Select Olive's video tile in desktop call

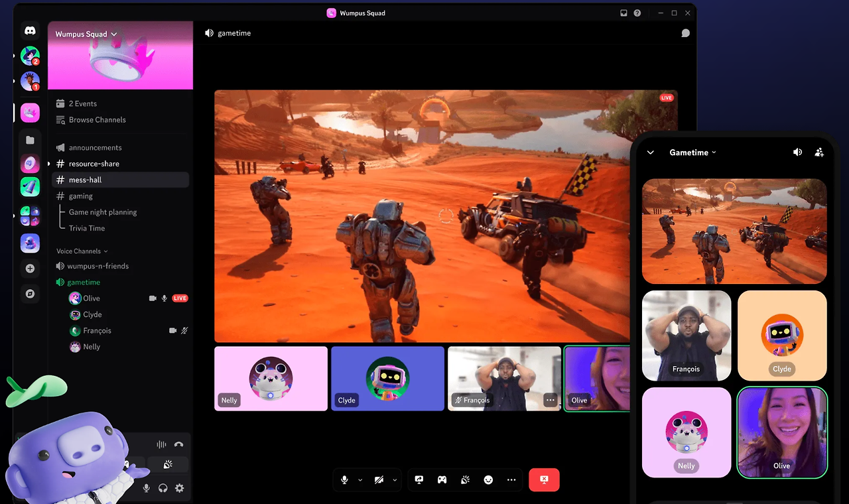pos(597,379)
